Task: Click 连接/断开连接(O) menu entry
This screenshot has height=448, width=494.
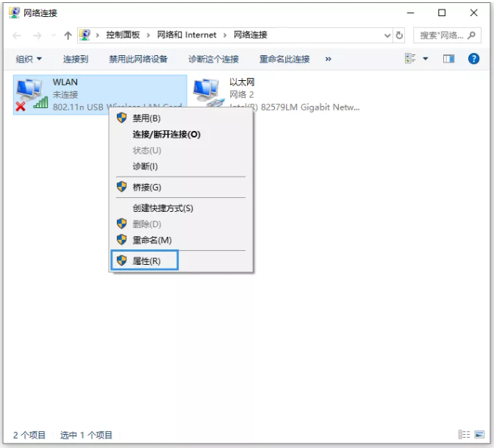Action: 166,135
